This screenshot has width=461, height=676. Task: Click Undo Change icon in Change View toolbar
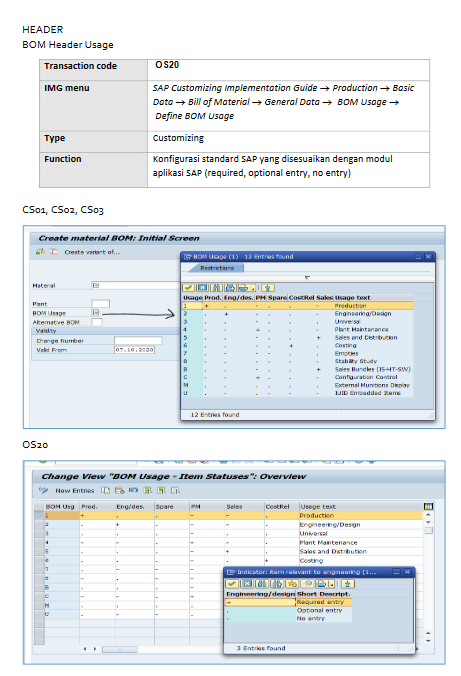click(x=134, y=490)
